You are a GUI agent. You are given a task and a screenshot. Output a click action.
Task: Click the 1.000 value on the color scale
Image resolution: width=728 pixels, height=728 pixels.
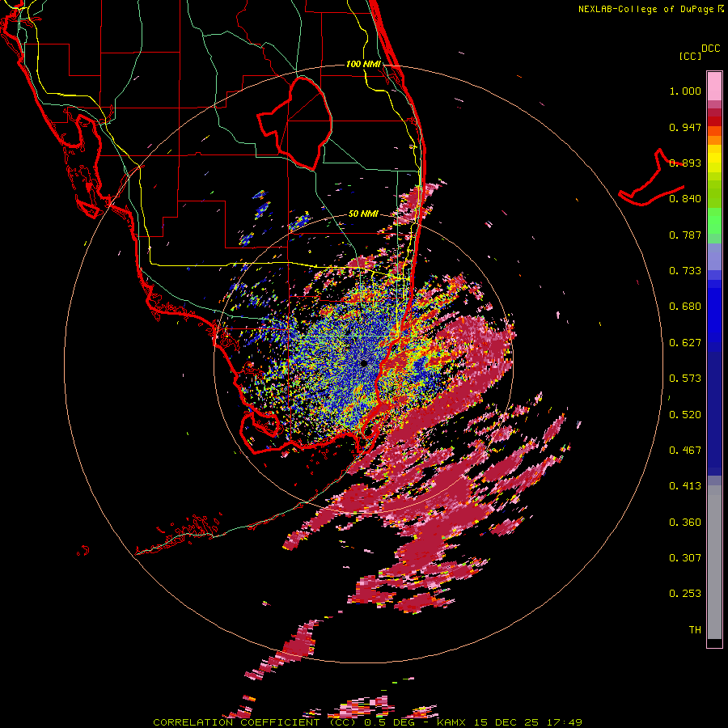[685, 91]
